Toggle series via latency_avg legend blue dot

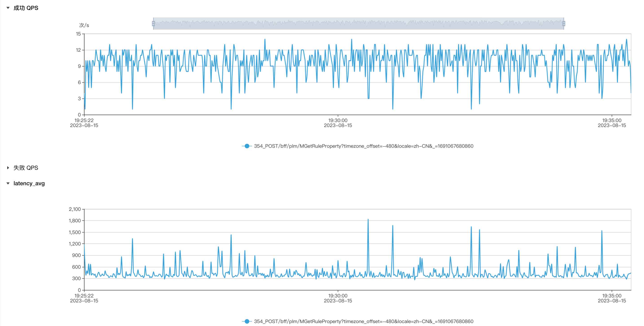(x=247, y=321)
